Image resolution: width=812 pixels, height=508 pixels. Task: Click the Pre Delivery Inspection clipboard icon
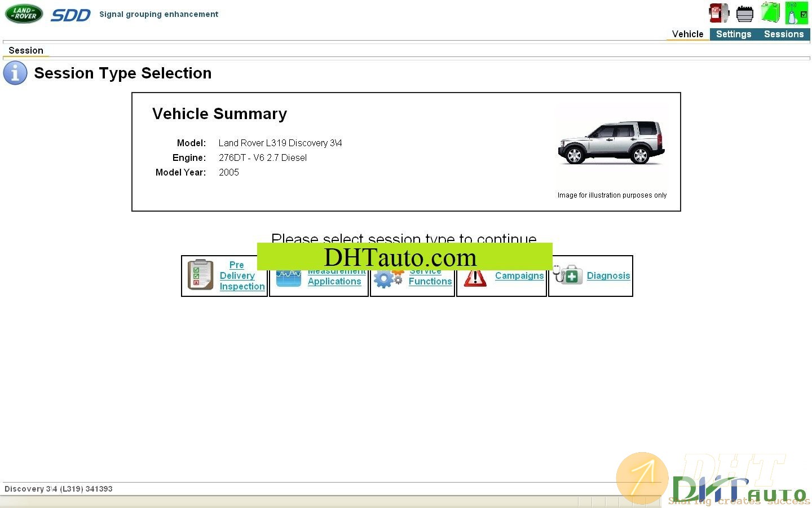click(200, 275)
